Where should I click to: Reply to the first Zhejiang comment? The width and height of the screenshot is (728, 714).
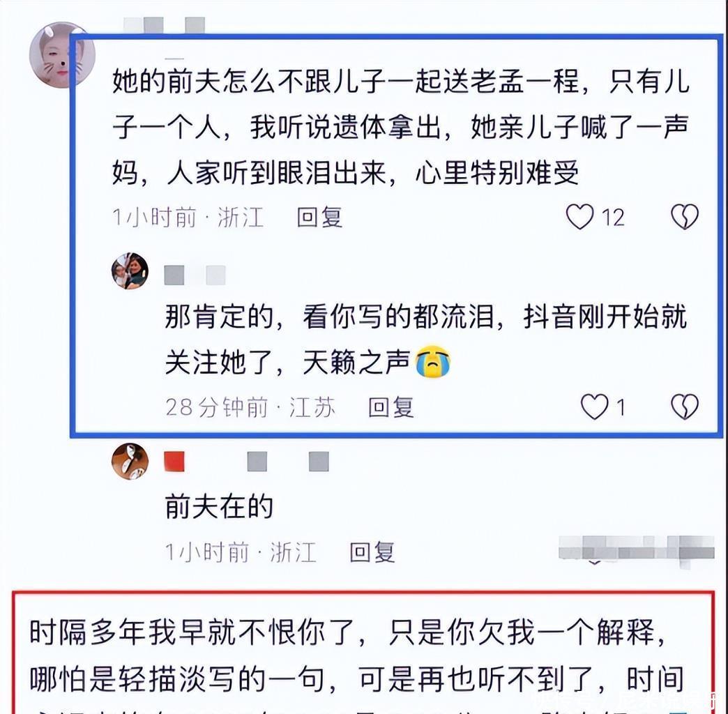[x=319, y=218]
